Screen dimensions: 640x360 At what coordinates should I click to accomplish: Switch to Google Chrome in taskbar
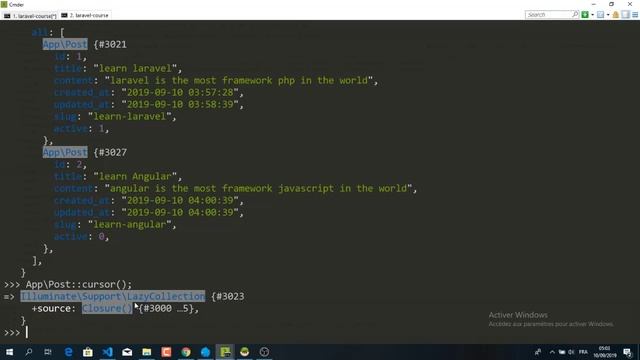point(186,352)
